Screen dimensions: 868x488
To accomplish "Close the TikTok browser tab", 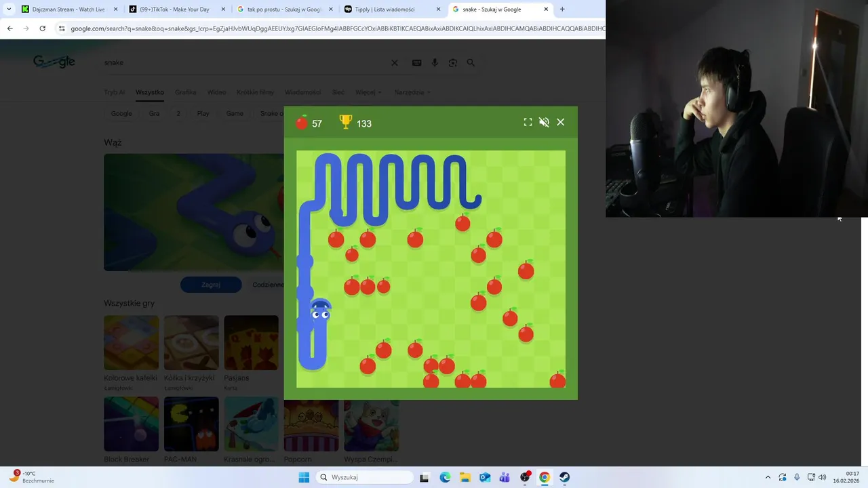I will [x=223, y=9].
